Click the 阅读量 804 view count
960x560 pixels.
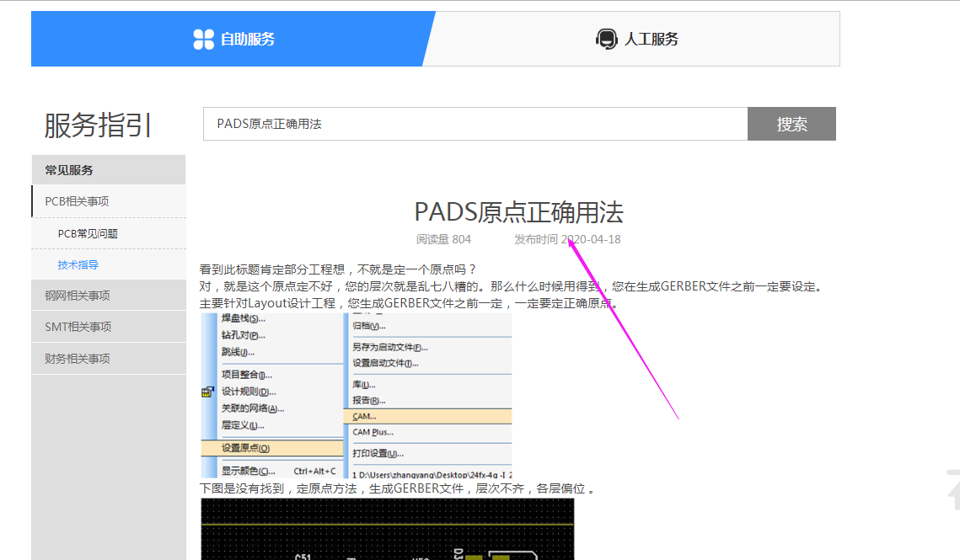[443, 239]
